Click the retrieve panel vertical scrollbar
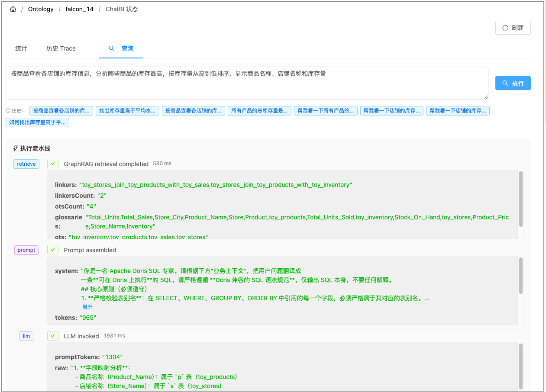 pos(520,199)
